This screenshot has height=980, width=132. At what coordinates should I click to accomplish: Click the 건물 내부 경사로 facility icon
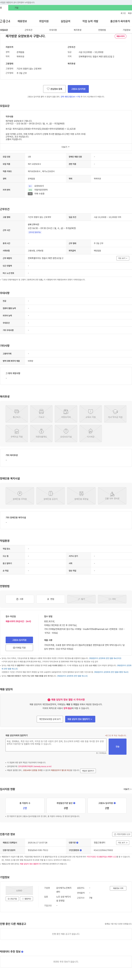[112, 496]
